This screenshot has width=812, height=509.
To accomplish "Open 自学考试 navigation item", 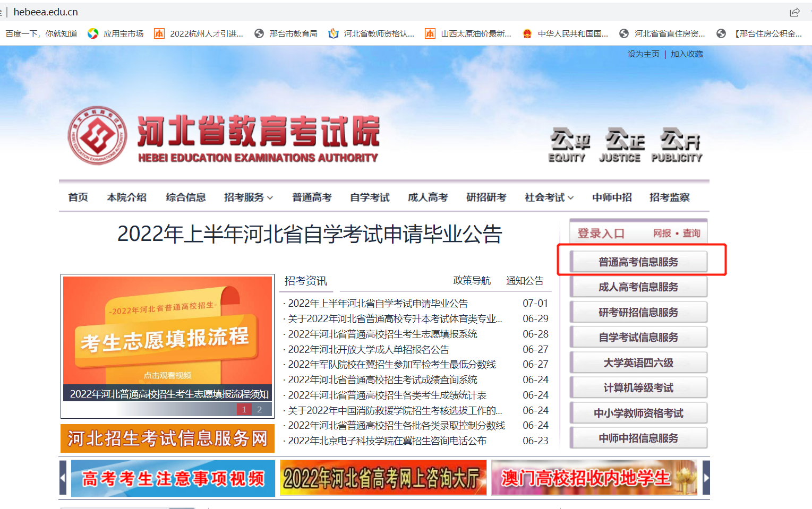I will tap(370, 197).
